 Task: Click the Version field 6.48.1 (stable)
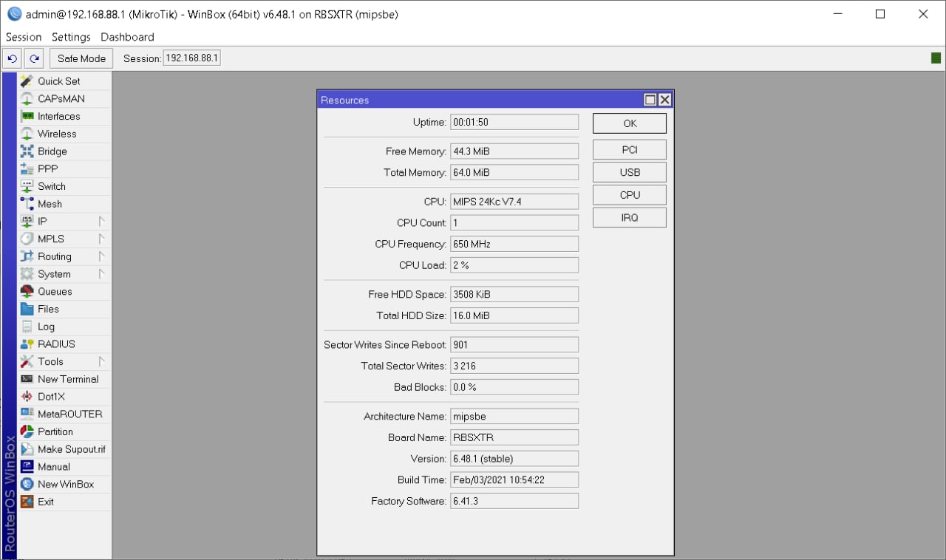click(x=514, y=459)
